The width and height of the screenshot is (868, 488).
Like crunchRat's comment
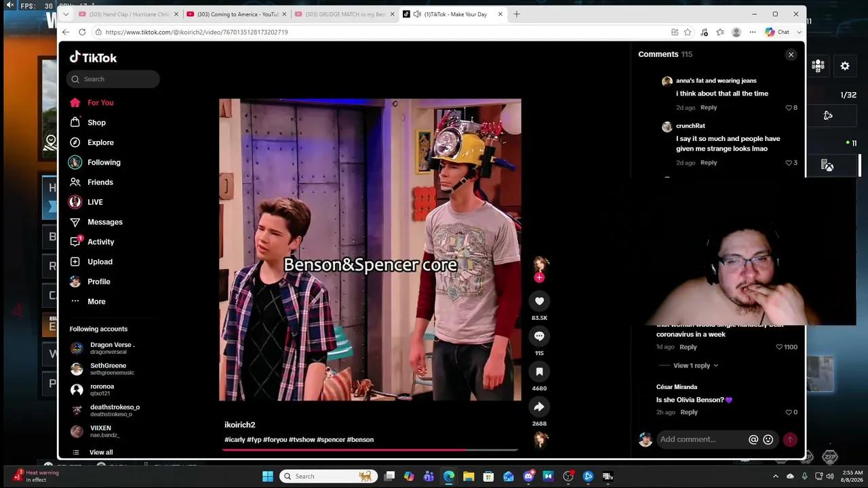pos(789,163)
